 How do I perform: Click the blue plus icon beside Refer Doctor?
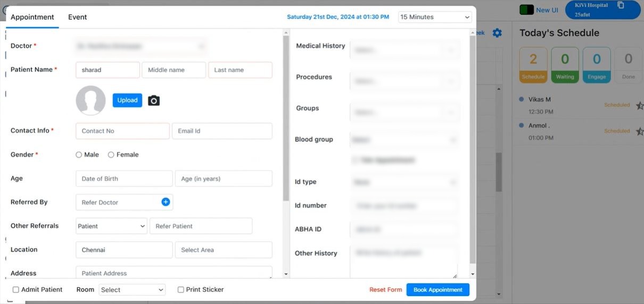click(166, 202)
